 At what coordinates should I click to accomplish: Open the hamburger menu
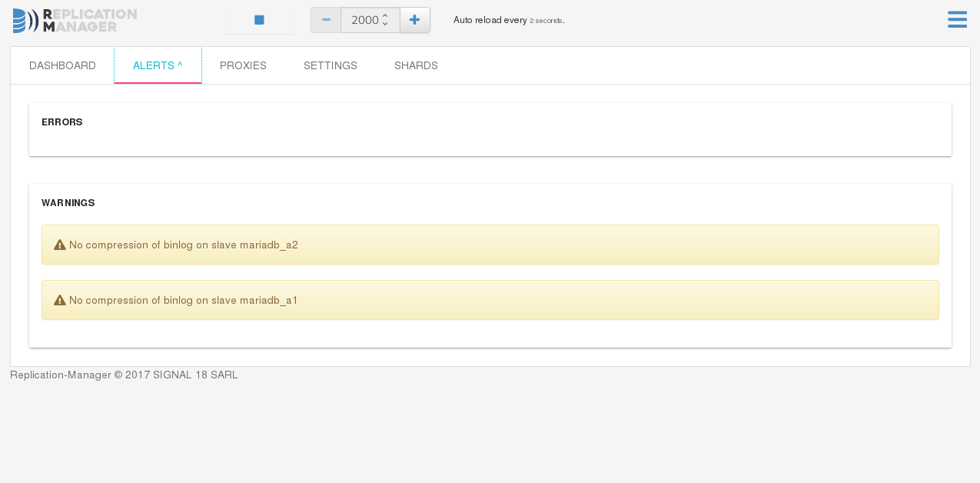[x=957, y=20]
